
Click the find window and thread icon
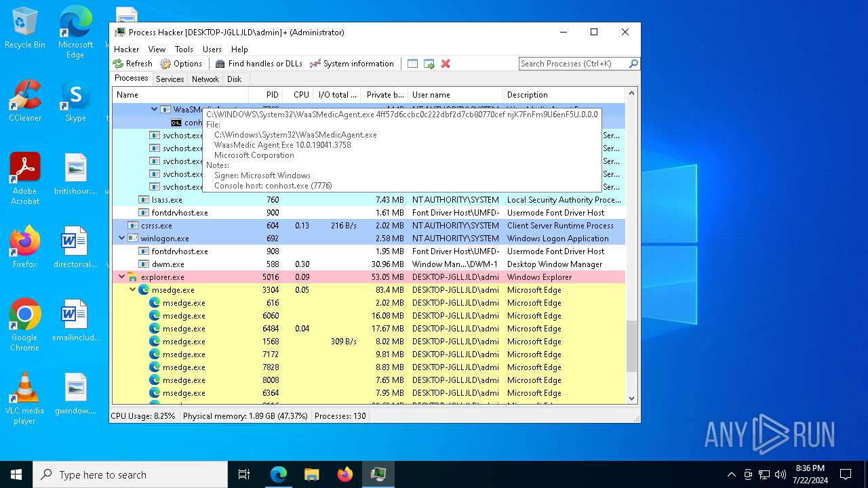coord(429,64)
